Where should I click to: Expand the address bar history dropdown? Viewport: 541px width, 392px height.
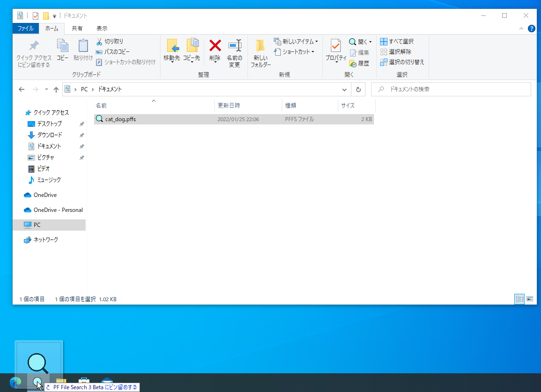point(344,89)
